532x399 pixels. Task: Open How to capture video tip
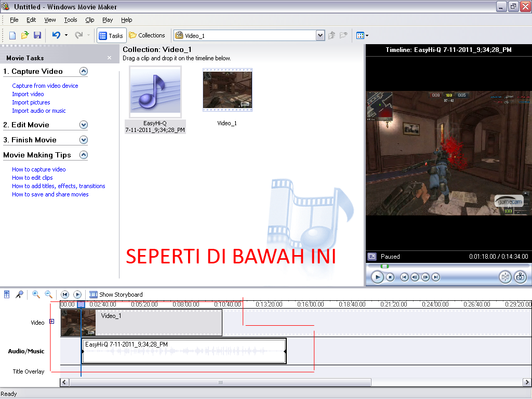[x=38, y=169]
